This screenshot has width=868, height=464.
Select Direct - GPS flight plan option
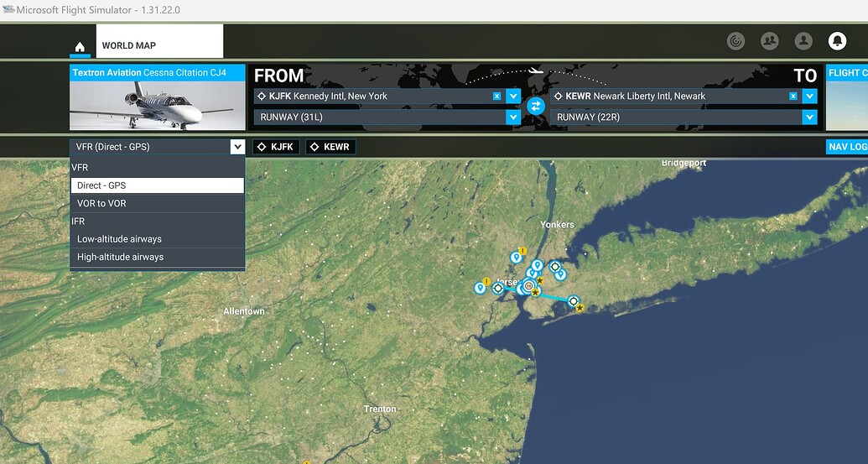tap(157, 185)
